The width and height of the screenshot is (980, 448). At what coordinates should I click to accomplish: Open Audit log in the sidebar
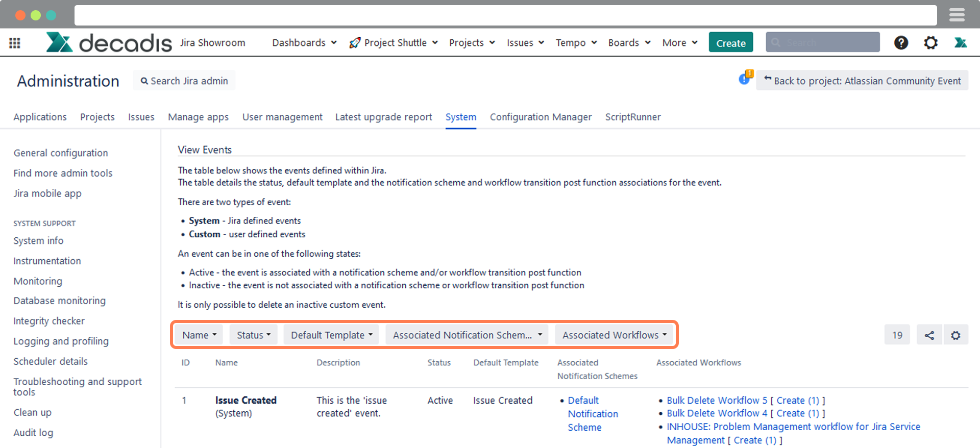point(33,433)
